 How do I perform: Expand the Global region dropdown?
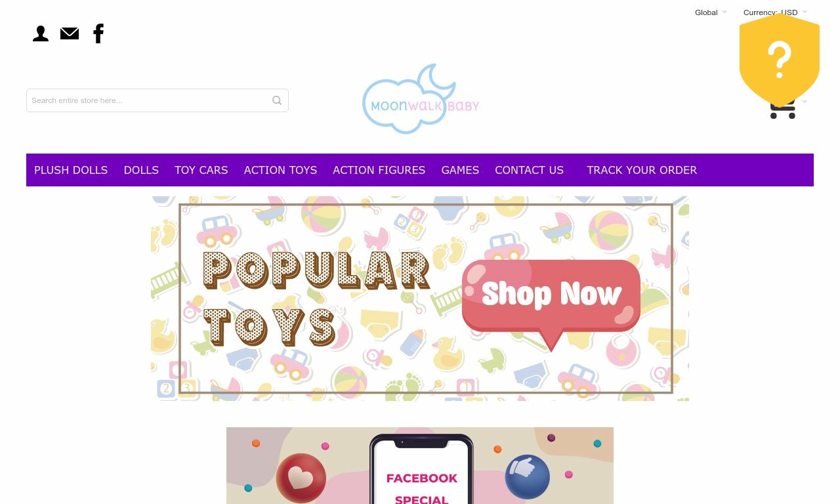[x=711, y=12]
